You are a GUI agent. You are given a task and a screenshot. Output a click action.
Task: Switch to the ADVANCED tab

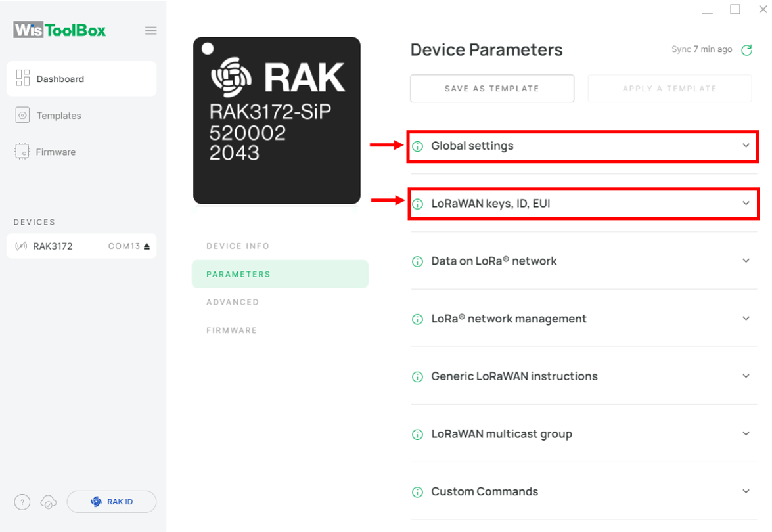tap(233, 302)
